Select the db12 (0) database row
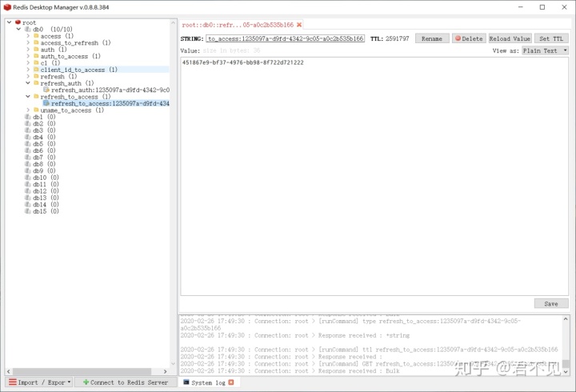The width and height of the screenshot is (576, 392). coord(46,191)
